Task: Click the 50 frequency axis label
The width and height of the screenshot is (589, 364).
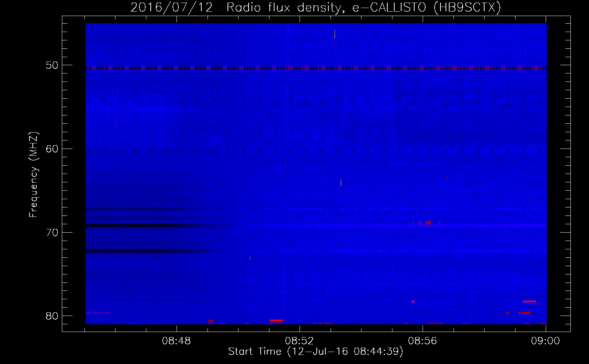Action: click(x=52, y=65)
